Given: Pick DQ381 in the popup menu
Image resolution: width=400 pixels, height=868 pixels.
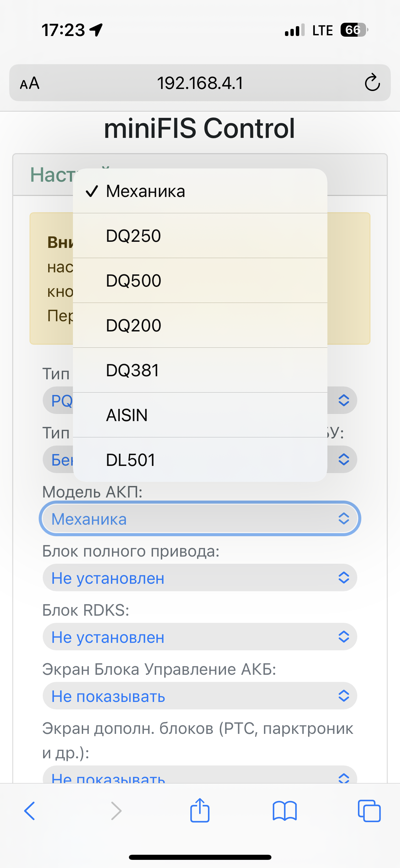Looking at the screenshot, I should coord(200,370).
